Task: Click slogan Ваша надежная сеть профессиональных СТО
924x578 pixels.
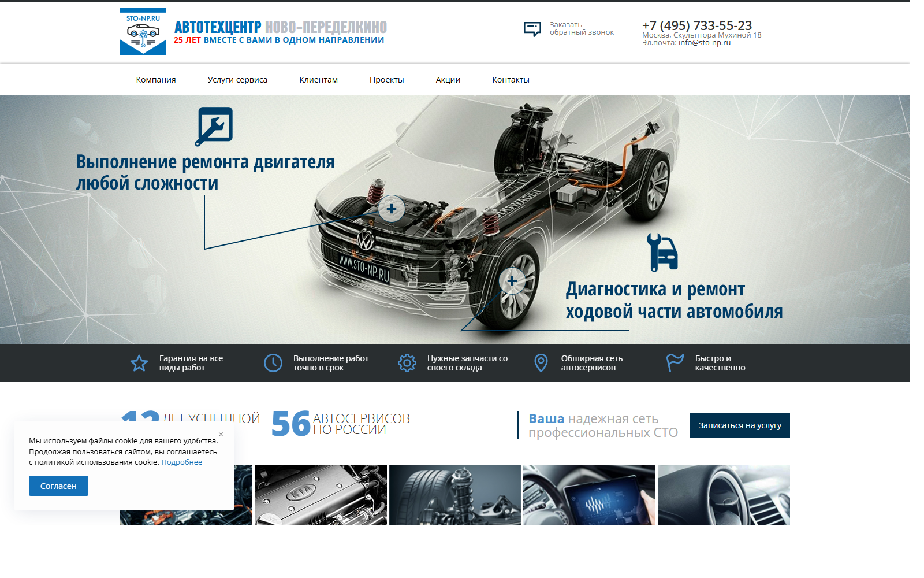Action: point(603,425)
